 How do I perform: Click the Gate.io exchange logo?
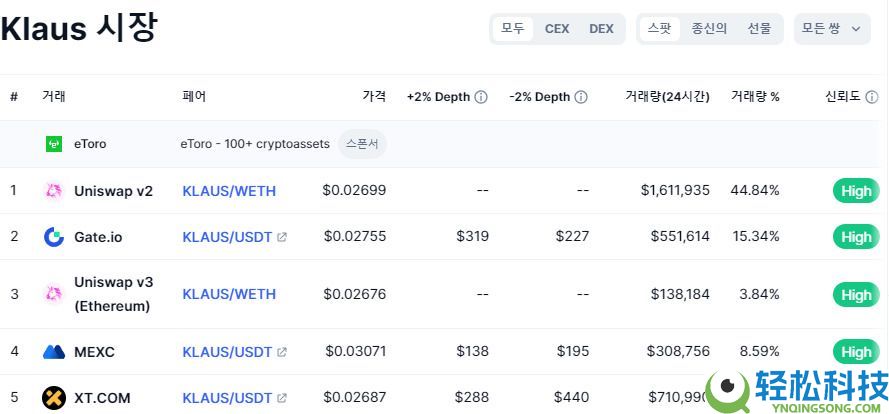click(x=54, y=237)
